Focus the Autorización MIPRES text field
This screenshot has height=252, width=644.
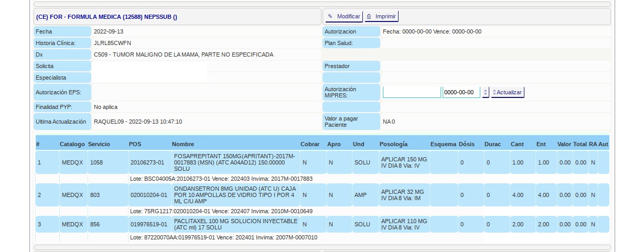pyautogui.click(x=412, y=92)
